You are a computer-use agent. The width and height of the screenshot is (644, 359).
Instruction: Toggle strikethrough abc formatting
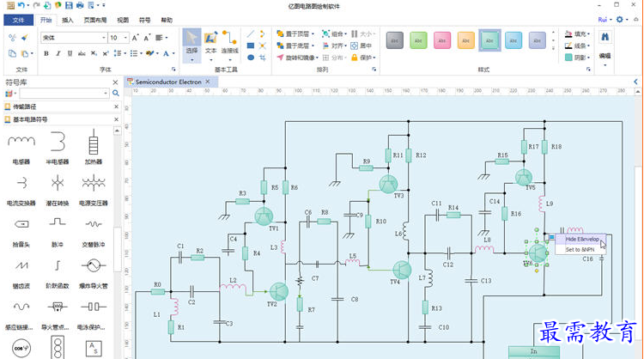pos(82,53)
